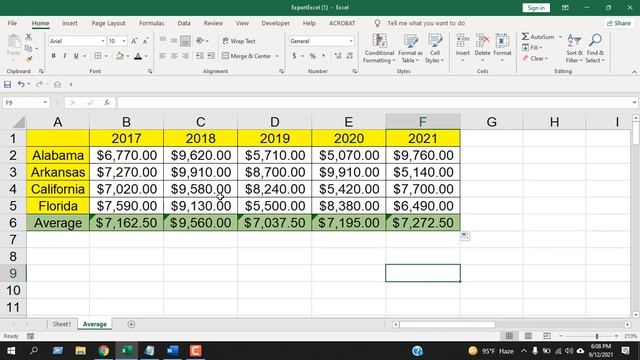Viewport: 640px width, 360px height.
Task: Click Increase Indent icon
Action: coord(211,56)
